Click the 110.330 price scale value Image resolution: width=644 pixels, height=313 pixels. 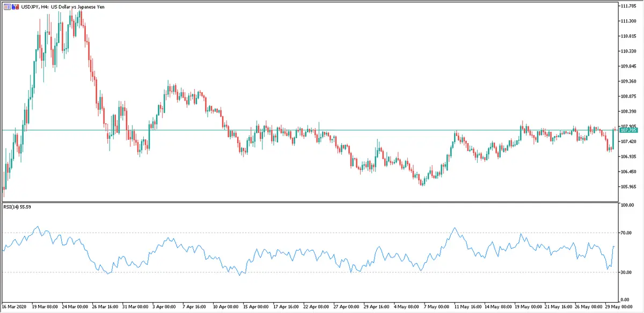(628, 51)
